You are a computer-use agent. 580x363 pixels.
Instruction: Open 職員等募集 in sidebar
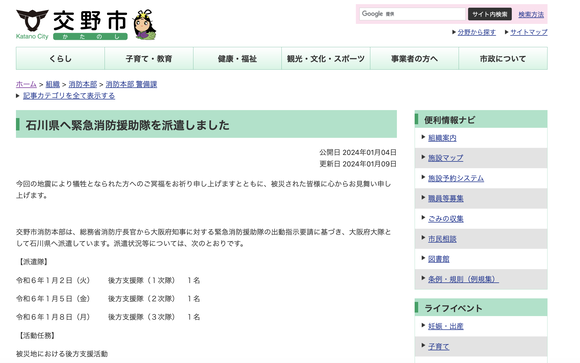point(445,198)
